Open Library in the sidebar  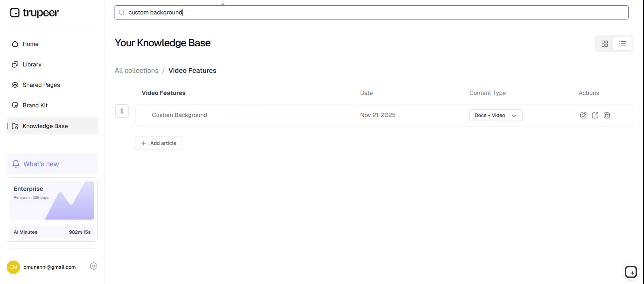point(52,64)
